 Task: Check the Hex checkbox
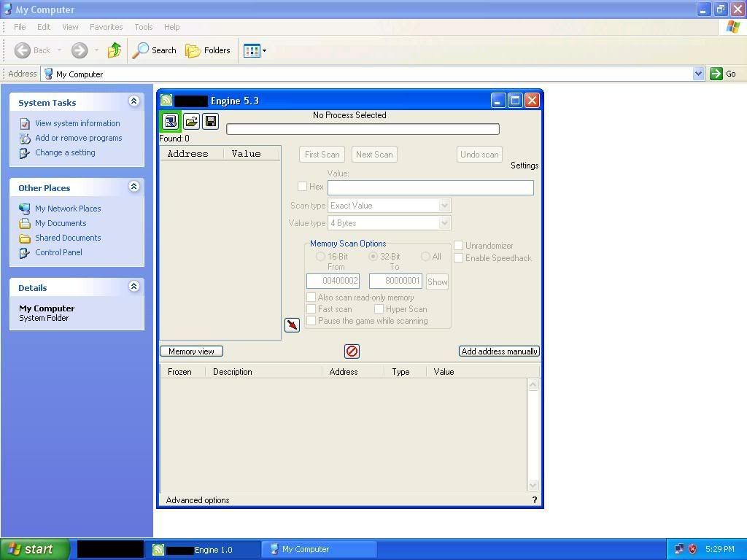tap(303, 187)
